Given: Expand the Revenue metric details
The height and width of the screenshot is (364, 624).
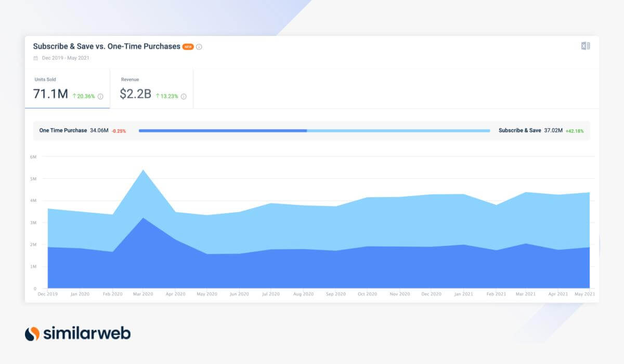Looking at the screenshot, I should pyautogui.click(x=151, y=88).
